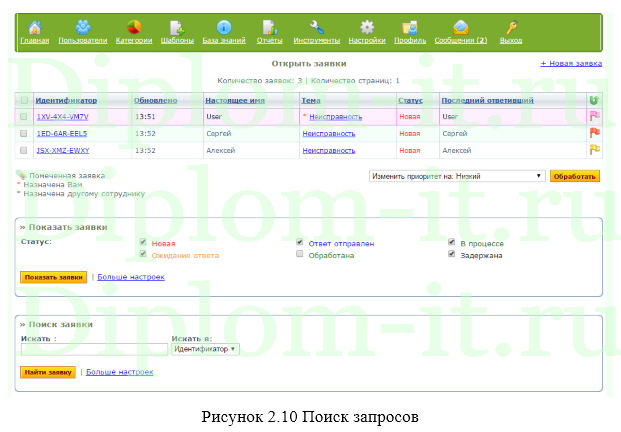The image size is (621, 432).
Task: Uncheck the Задержана status filter
Action: 451,254
